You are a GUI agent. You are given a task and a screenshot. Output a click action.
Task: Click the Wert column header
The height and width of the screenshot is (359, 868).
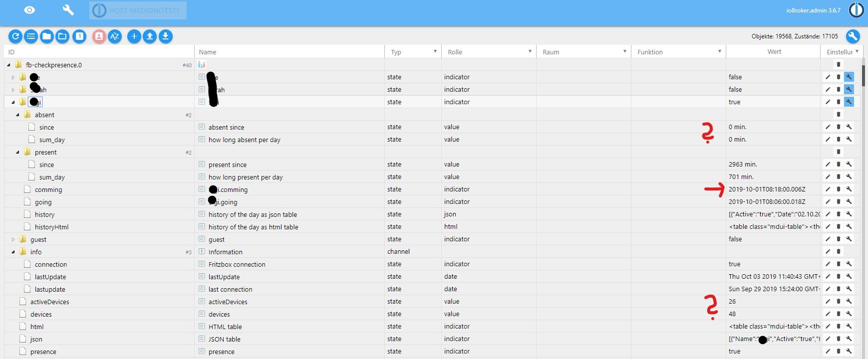coord(774,51)
